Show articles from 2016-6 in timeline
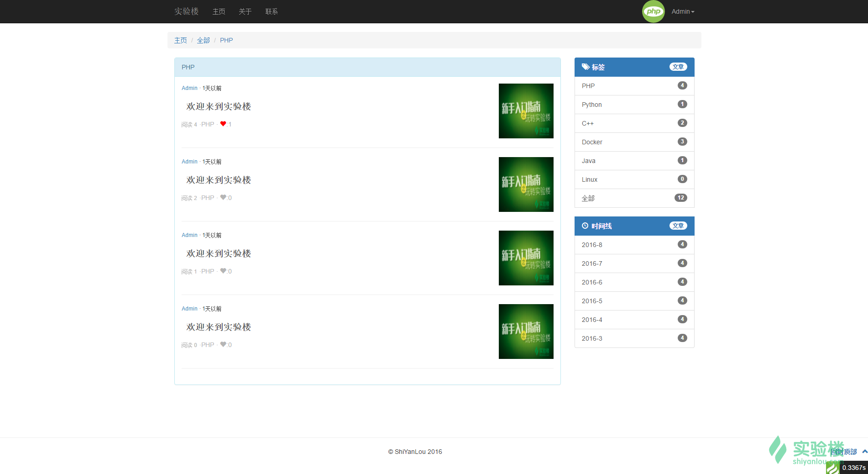This screenshot has height=474, width=868. tap(634, 282)
